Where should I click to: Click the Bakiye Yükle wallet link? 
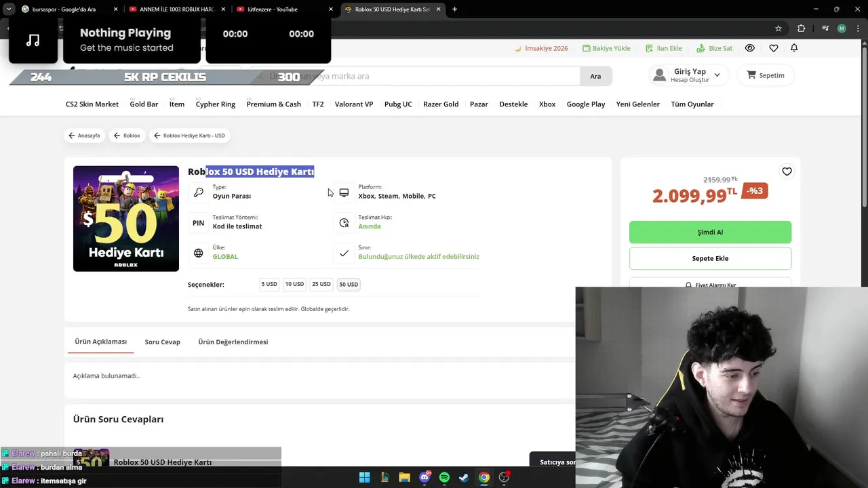tap(606, 48)
